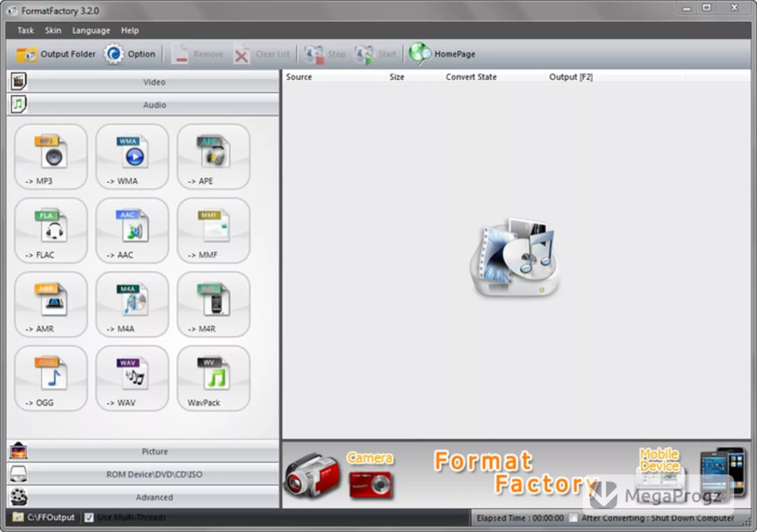Image resolution: width=757 pixels, height=532 pixels.
Task: Open the -> AMR conversion option
Action: coord(51,304)
